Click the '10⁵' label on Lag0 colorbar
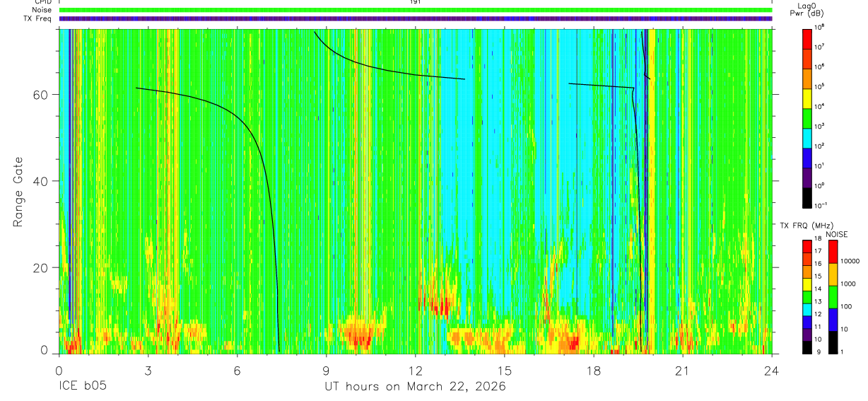The height and width of the screenshot is (401, 868). (819, 86)
